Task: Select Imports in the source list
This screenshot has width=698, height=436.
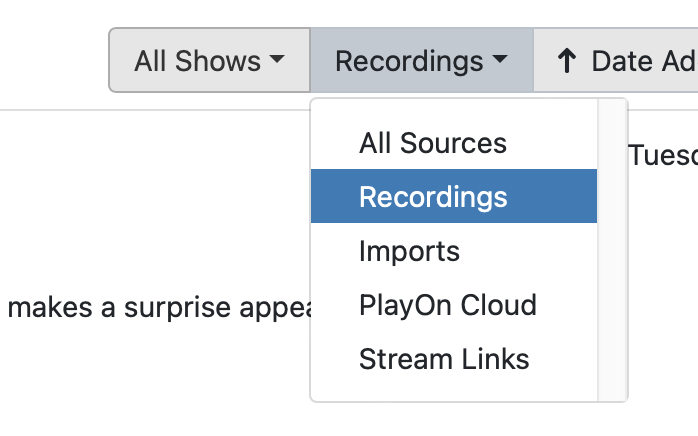Action: point(410,251)
